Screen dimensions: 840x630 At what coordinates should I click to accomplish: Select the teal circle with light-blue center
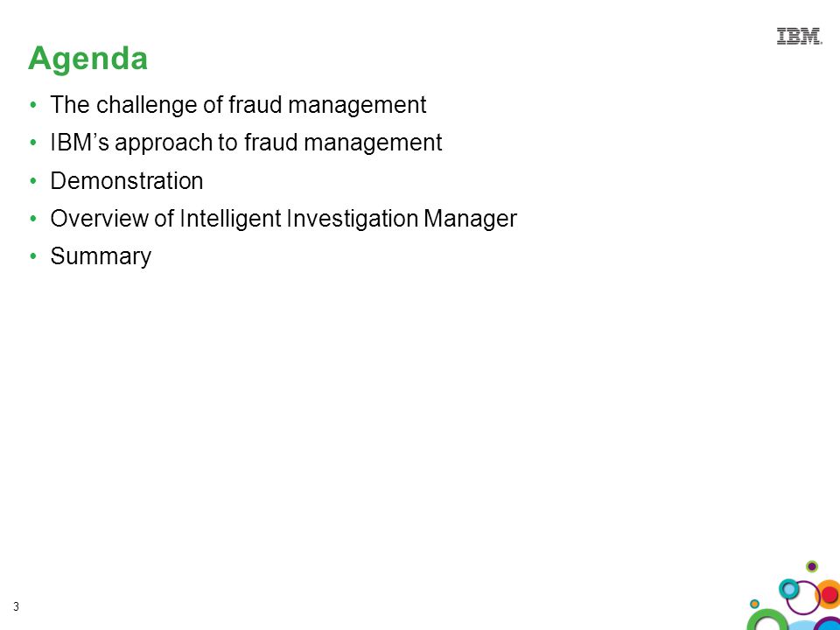pos(789,589)
